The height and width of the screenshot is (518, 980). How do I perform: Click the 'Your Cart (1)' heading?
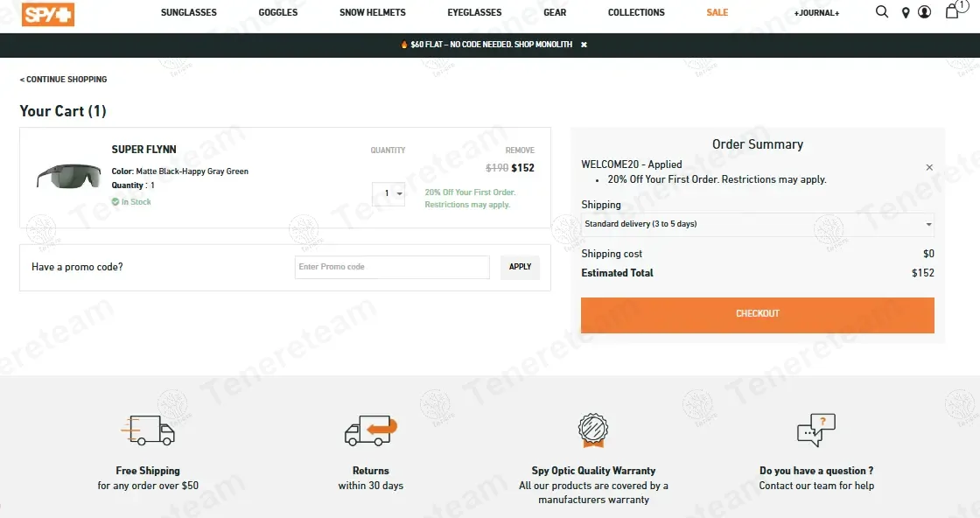pos(63,111)
